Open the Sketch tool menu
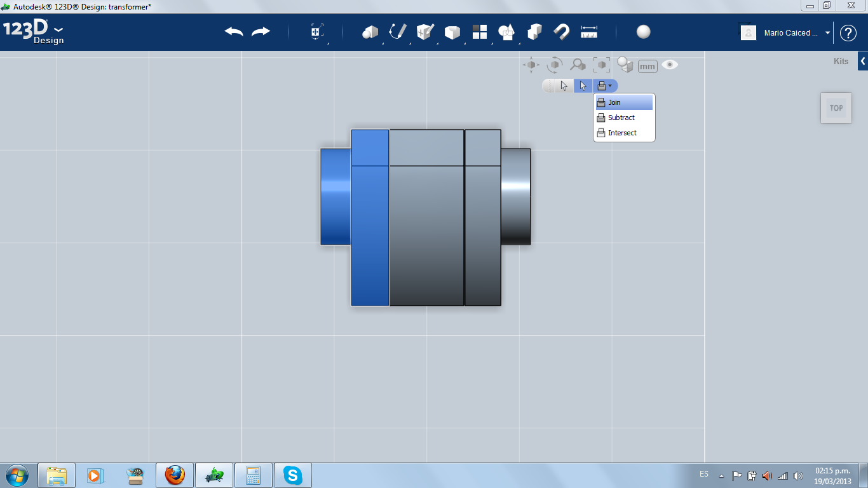 (x=398, y=32)
